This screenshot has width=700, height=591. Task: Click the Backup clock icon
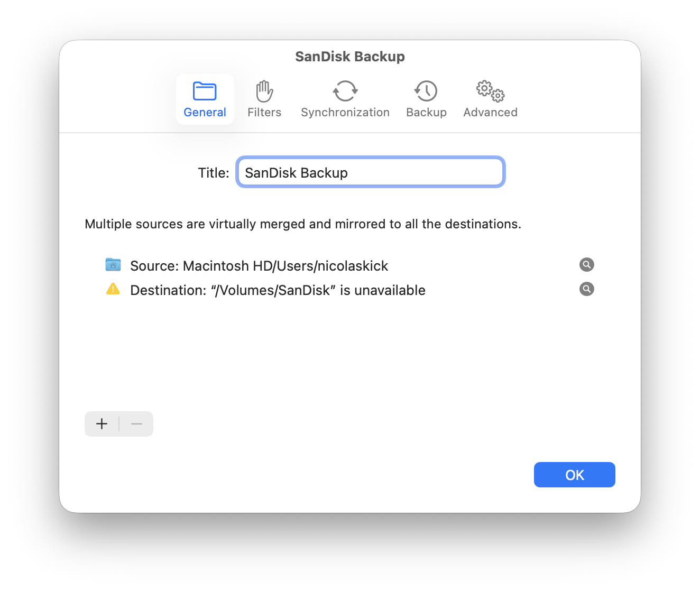(426, 91)
